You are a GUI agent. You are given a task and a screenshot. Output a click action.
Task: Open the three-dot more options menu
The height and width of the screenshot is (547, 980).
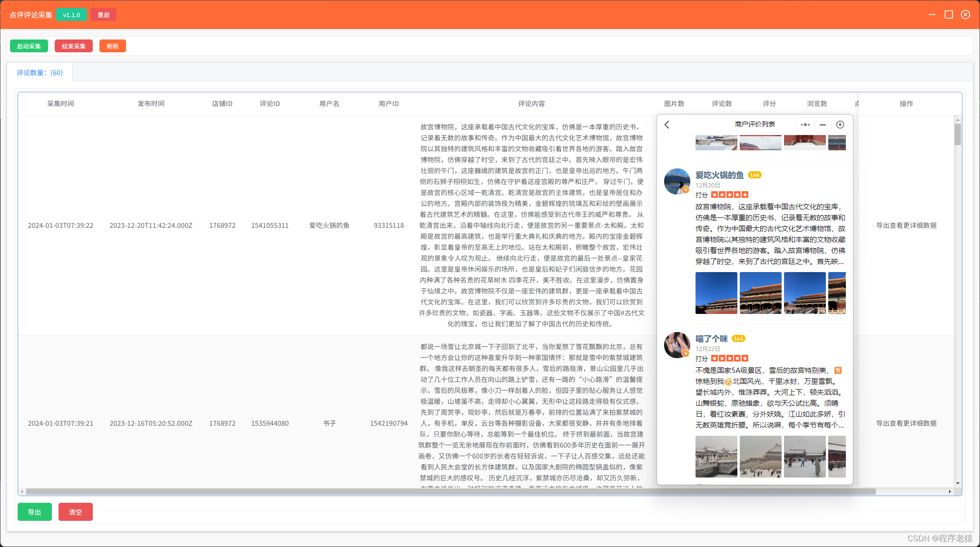pyautogui.click(x=805, y=125)
